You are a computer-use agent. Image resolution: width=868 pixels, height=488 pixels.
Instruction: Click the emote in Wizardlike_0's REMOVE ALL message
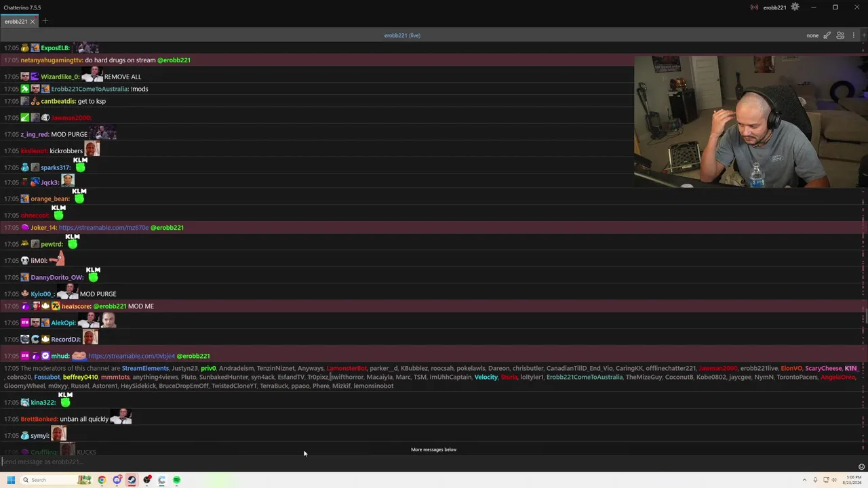pyautogui.click(x=92, y=75)
